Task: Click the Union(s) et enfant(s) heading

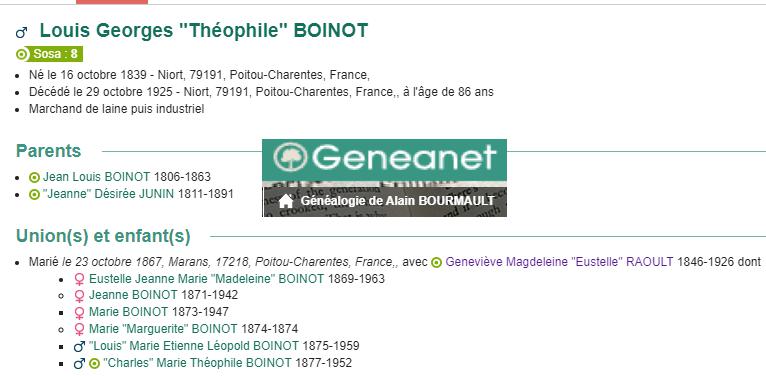Action: tap(103, 236)
